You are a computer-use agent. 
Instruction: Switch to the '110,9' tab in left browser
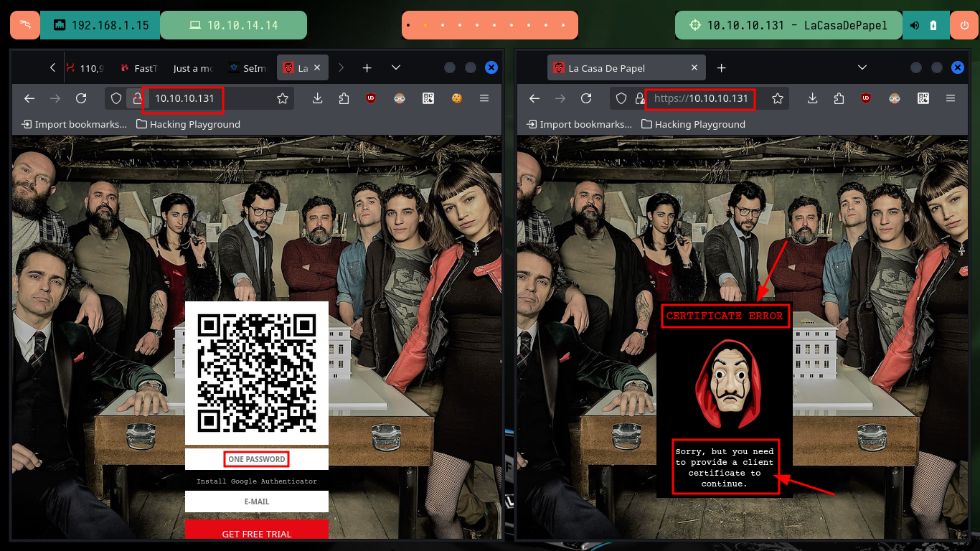85,68
